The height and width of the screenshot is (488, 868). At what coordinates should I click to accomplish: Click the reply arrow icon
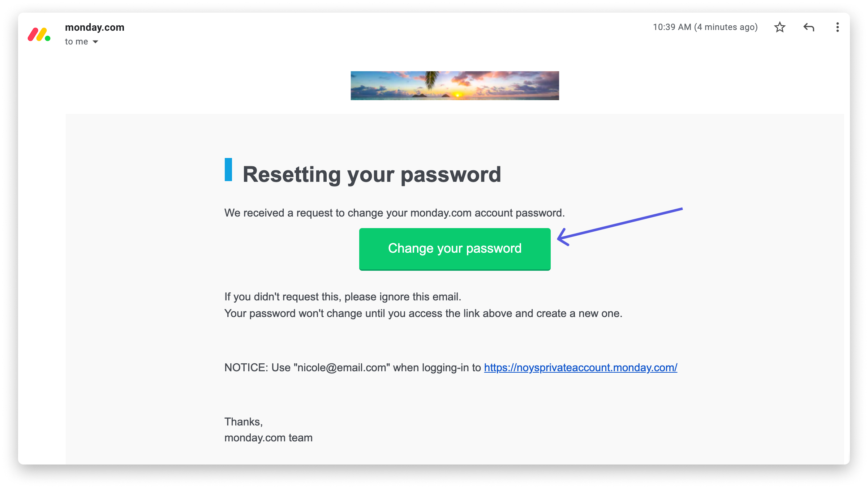point(809,27)
